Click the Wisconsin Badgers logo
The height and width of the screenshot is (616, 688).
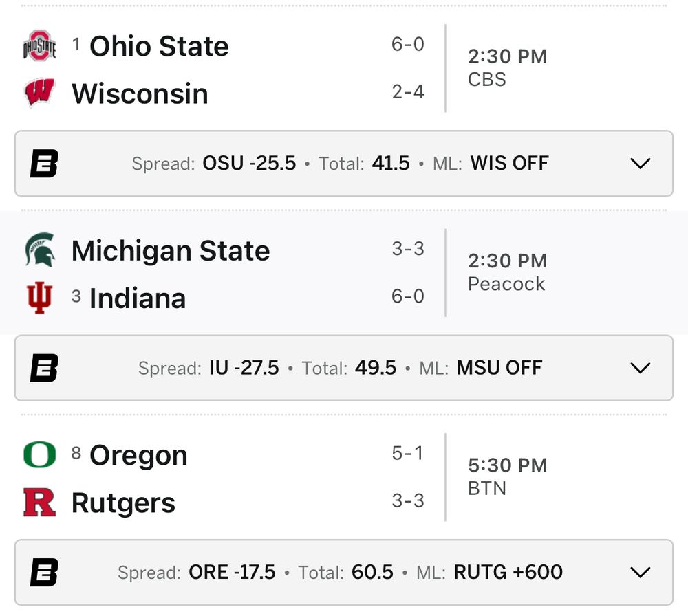(39, 93)
